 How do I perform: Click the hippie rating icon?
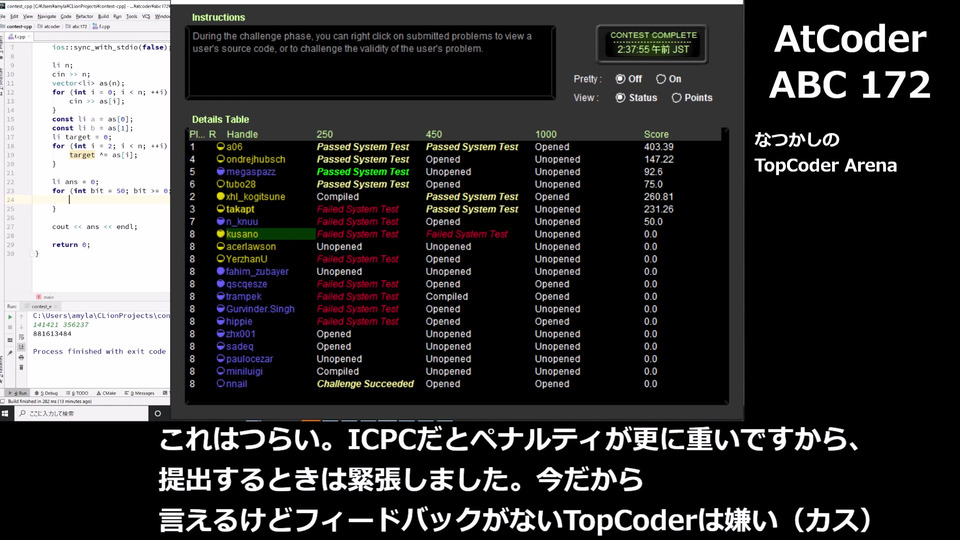pos(220,321)
